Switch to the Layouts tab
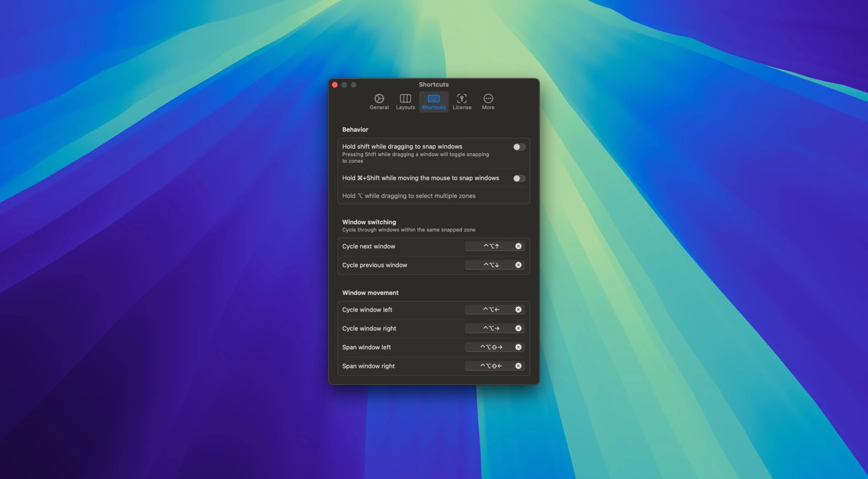 [405, 102]
